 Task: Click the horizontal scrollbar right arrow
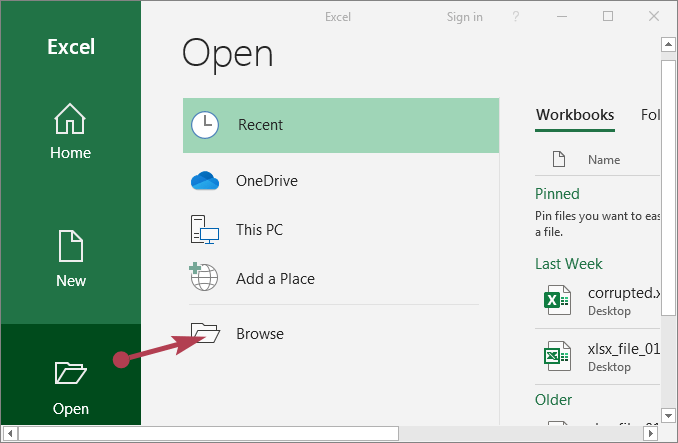pyautogui.click(x=650, y=433)
